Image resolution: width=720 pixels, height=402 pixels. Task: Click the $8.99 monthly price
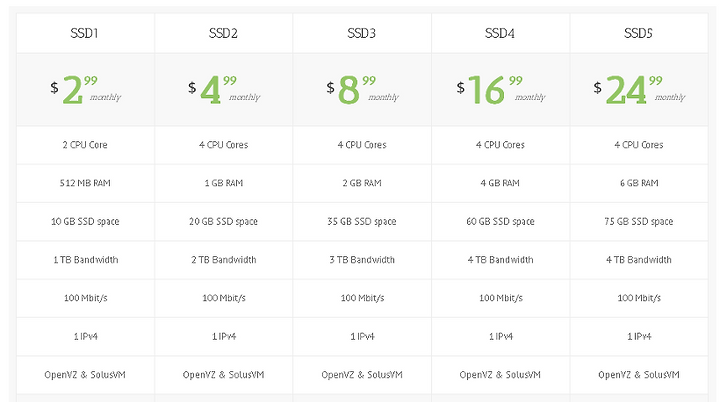click(362, 90)
